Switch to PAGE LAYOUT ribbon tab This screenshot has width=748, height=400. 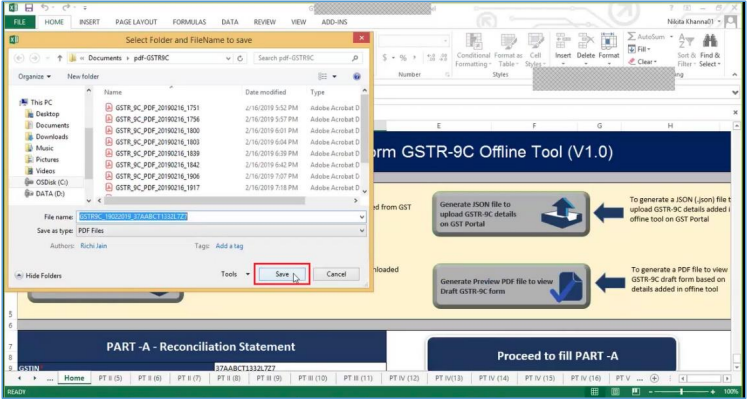click(136, 22)
